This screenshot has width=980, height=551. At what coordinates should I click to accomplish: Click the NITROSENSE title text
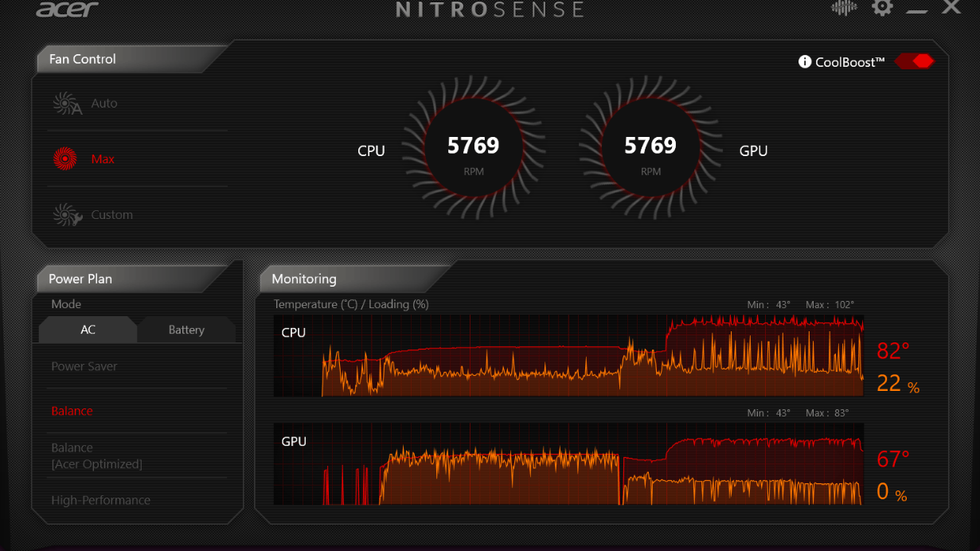[490, 10]
